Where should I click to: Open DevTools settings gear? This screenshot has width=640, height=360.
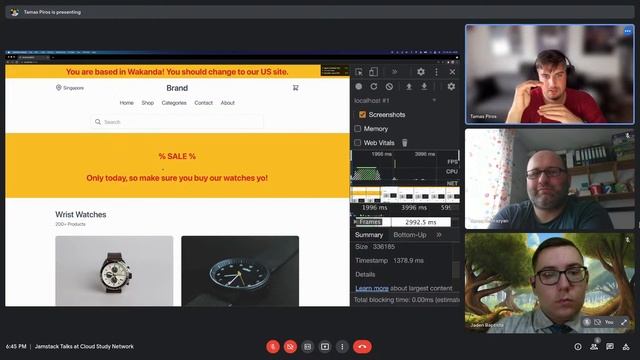click(420, 72)
